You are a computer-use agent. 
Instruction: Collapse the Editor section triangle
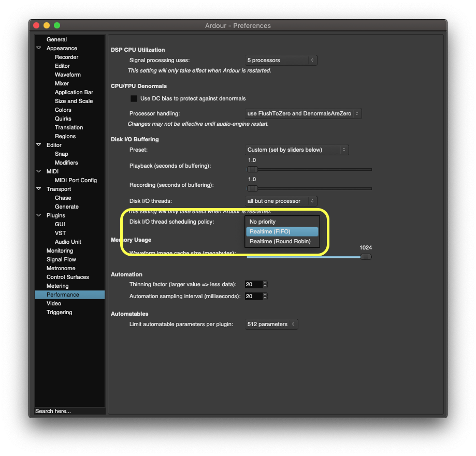[x=39, y=145]
